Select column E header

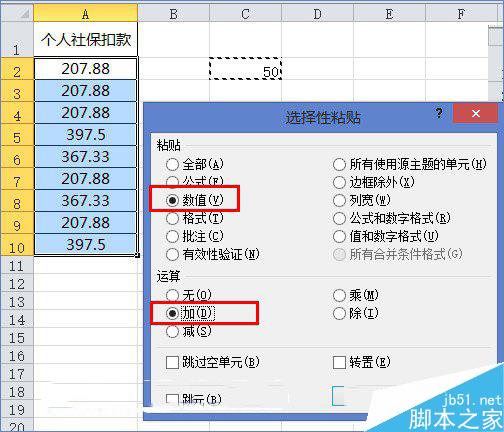[x=389, y=13]
